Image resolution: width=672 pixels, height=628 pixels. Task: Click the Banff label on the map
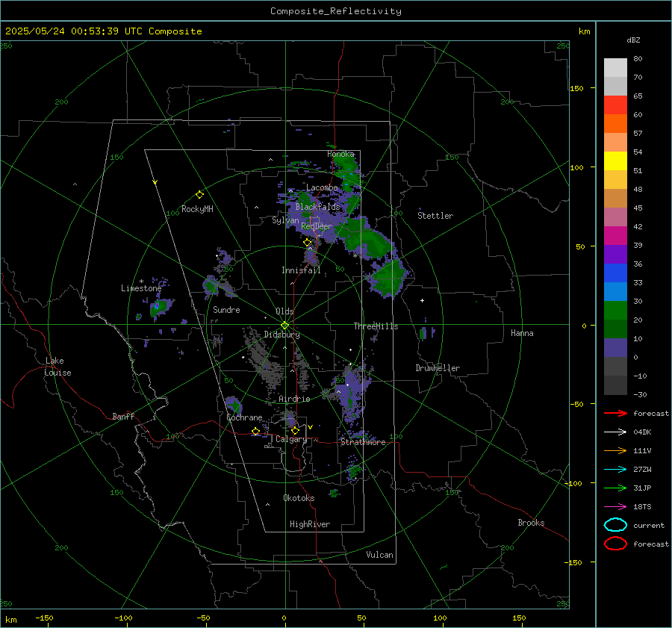click(x=123, y=416)
